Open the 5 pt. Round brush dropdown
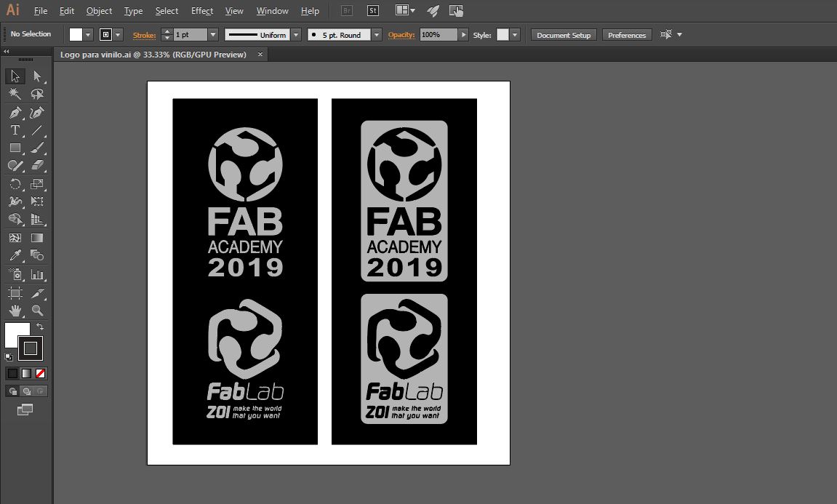 pos(377,35)
